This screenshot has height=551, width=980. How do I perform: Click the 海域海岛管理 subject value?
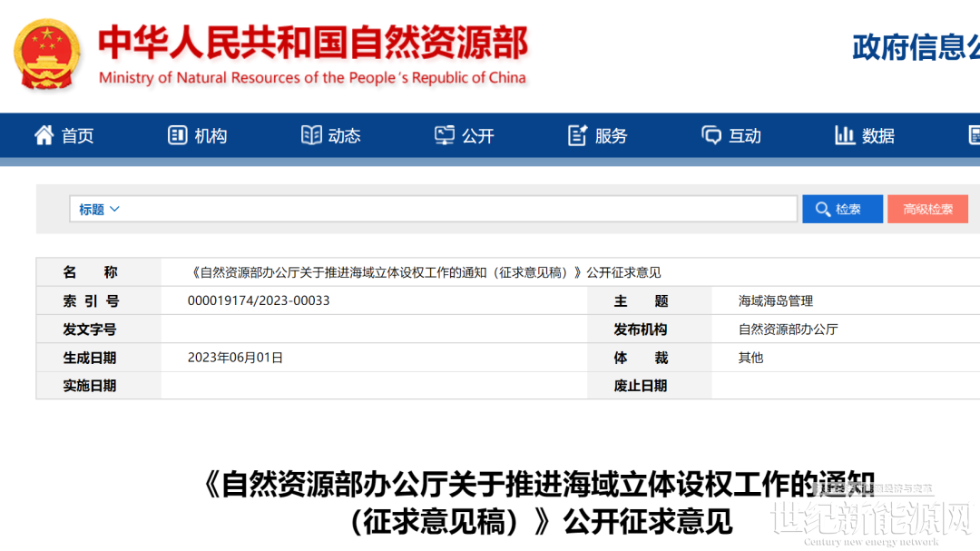pyautogui.click(x=776, y=300)
